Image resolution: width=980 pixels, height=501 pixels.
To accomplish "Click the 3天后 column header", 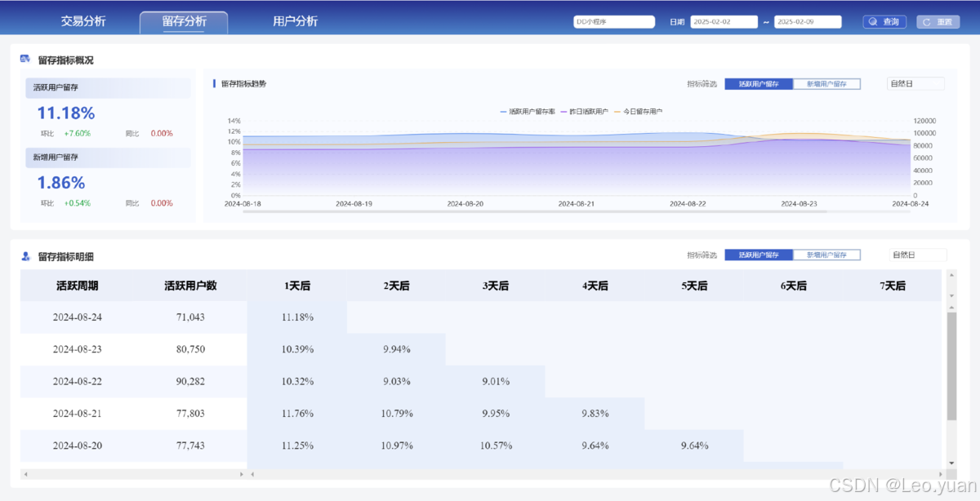I will click(x=496, y=286).
